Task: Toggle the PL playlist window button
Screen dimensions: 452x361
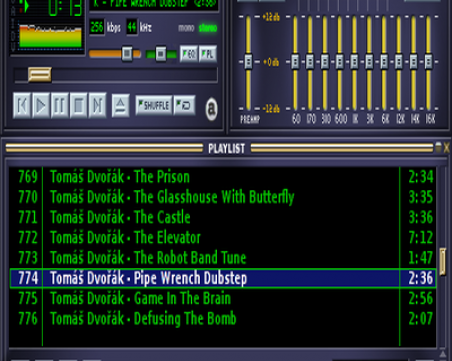Action: tap(208, 54)
